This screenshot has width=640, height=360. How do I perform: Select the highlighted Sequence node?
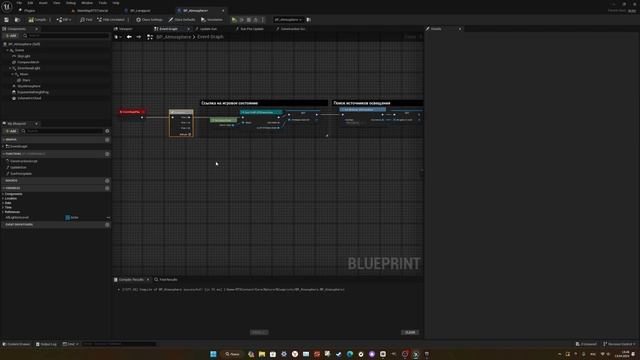tap(181, 123)
